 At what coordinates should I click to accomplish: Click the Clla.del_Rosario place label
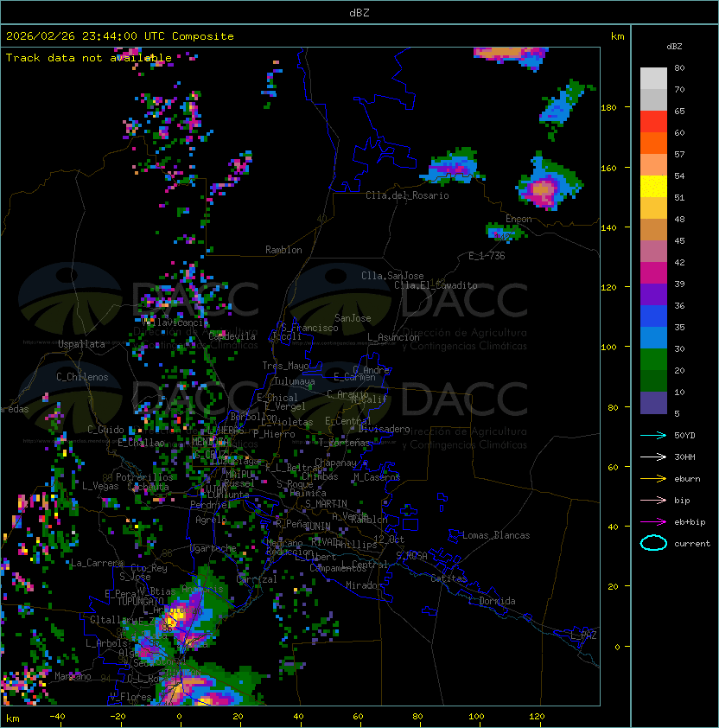point(407,195)
